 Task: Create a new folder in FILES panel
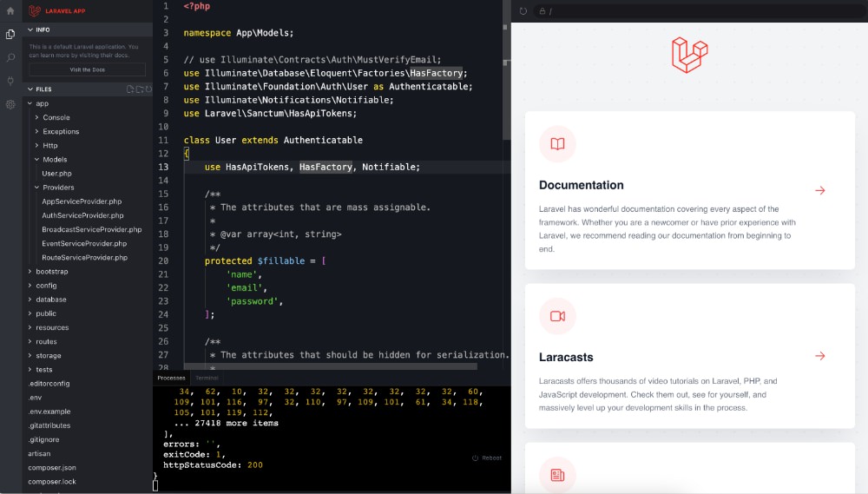(140, 89)
